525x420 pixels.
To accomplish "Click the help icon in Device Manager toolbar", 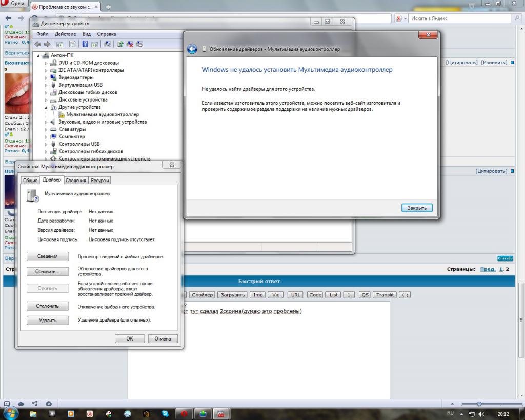I will (x=85, y=45).
